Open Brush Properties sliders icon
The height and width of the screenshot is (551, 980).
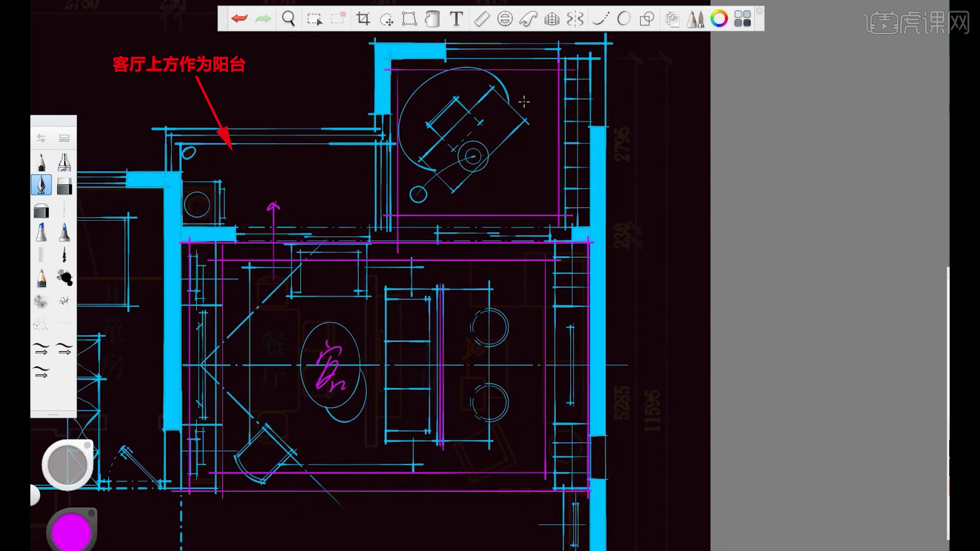pyautogui.click(x=41, y=138)
